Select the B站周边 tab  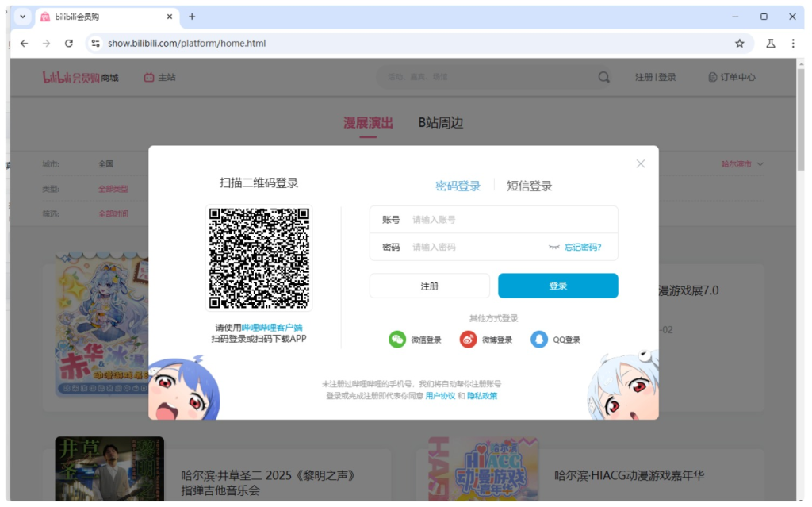441,123
